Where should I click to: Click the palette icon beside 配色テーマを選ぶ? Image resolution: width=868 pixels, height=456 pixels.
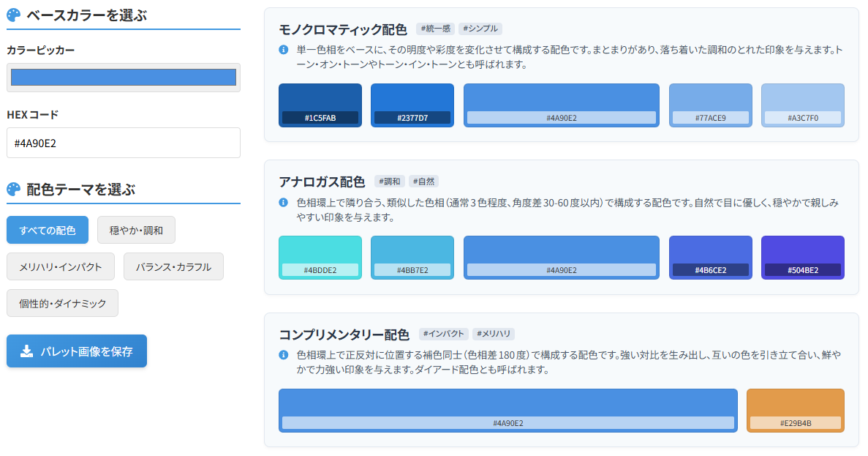tap(13, 190)
